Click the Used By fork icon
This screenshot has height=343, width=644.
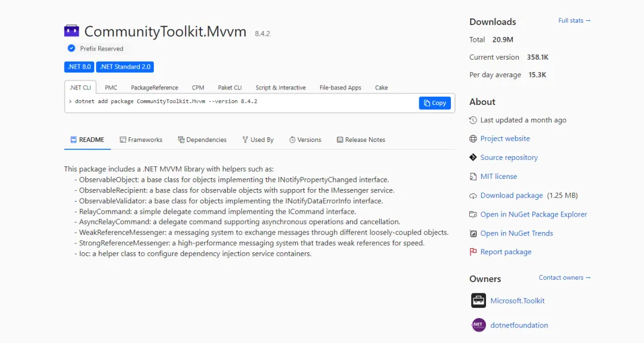pos(245,140)
